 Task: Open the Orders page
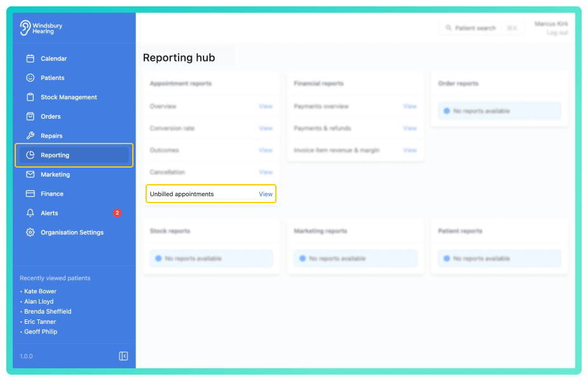point(74,116)
